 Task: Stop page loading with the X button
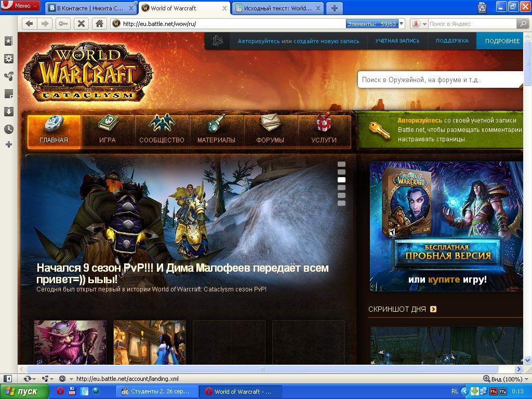tap(81, 23)
